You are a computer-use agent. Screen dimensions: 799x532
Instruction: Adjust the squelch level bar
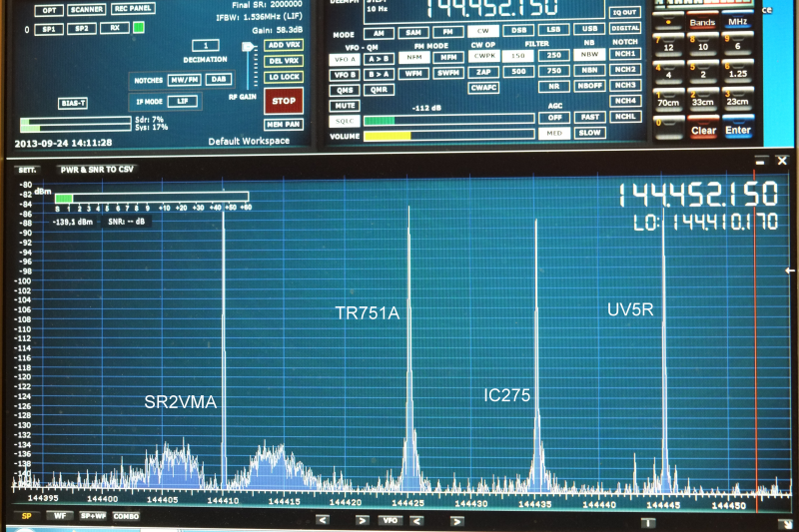coord(448,120)
